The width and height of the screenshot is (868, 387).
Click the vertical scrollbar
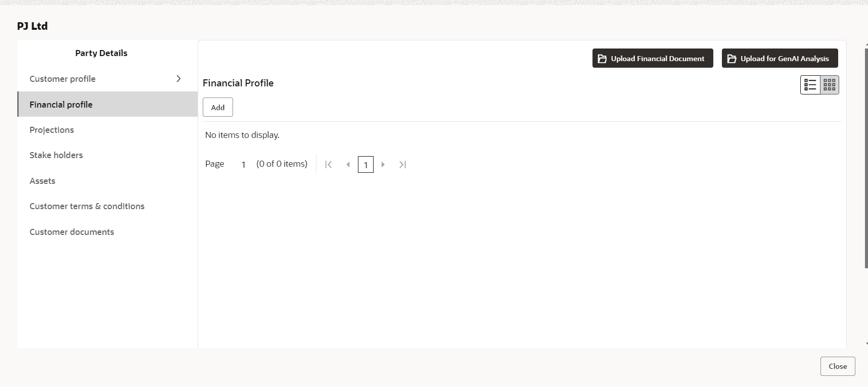point(866,158)
